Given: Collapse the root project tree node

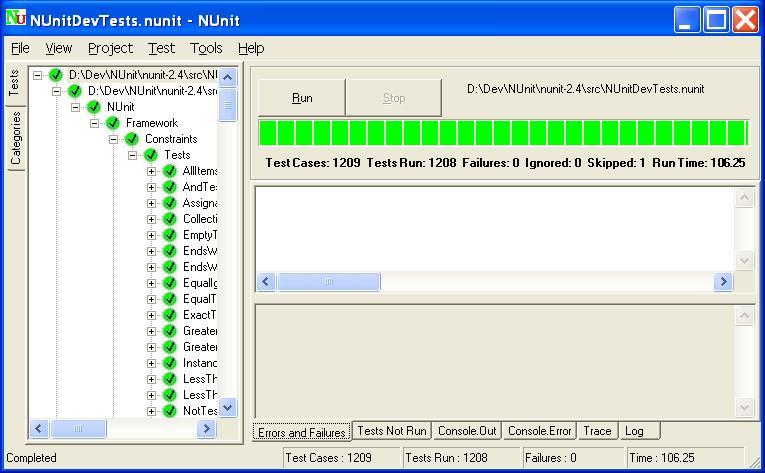Looking at the screenshot, I should click(x=37, y=75).
